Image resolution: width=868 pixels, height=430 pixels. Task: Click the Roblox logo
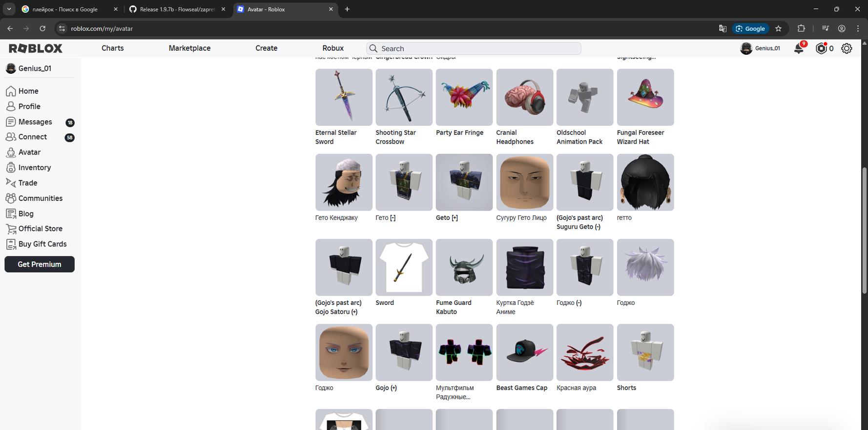tap(36, 48)
